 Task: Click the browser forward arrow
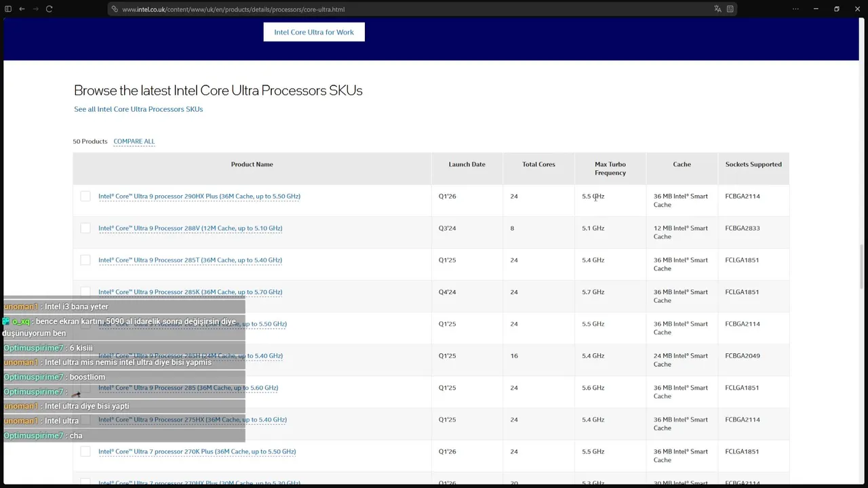[x=35, y=9]
